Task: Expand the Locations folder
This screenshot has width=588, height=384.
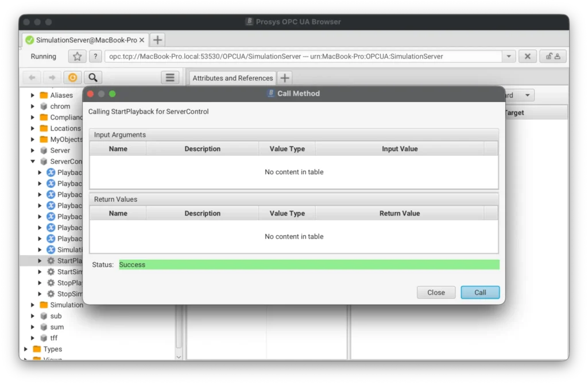Action: pos(33,128)
